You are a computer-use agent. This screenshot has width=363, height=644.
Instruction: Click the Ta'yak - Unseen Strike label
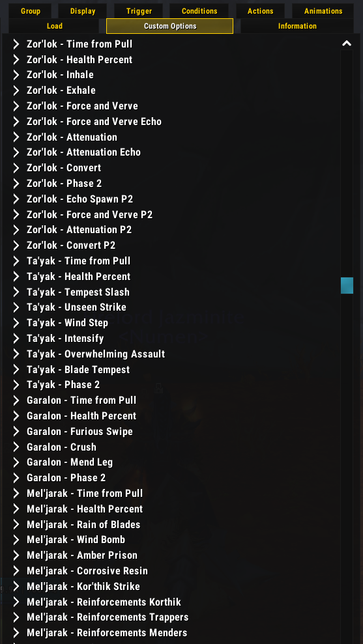point(76,307)
